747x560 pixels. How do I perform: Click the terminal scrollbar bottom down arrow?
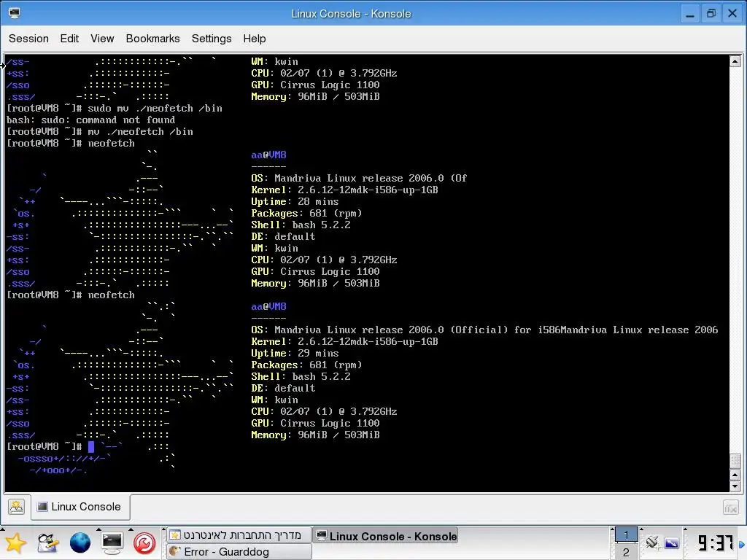point(735,486)
